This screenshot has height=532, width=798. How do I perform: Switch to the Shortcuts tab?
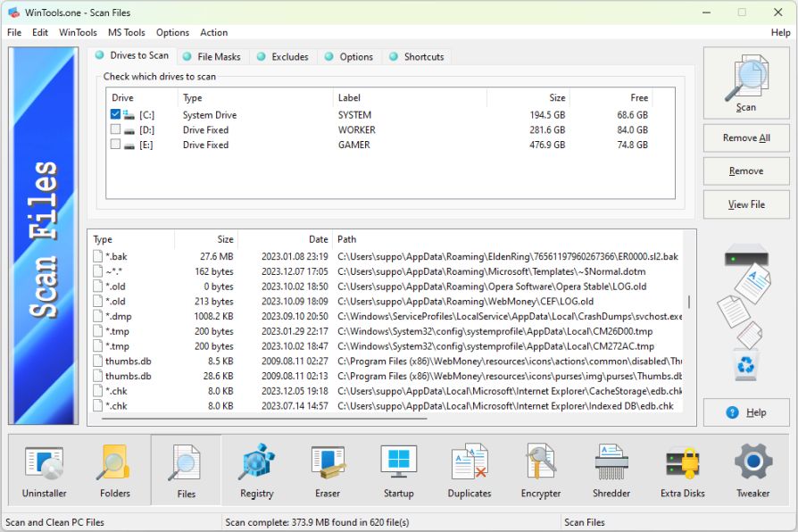(x=418, y=56)
